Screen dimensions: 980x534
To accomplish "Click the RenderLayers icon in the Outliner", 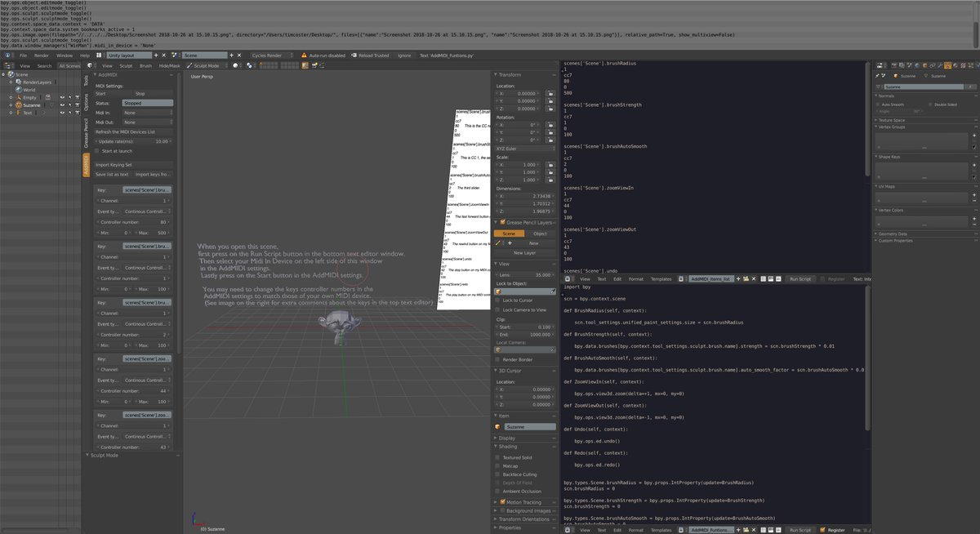I will 18,82.
